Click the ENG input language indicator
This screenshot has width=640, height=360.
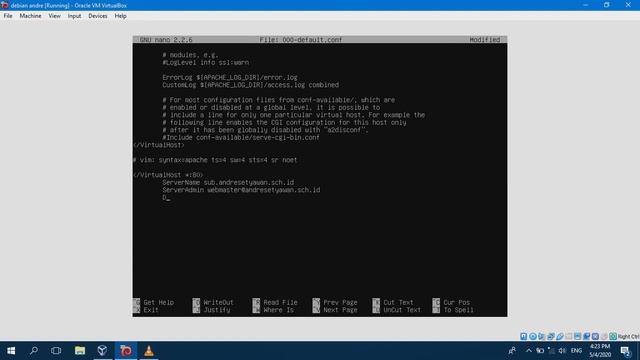(576, 351)
